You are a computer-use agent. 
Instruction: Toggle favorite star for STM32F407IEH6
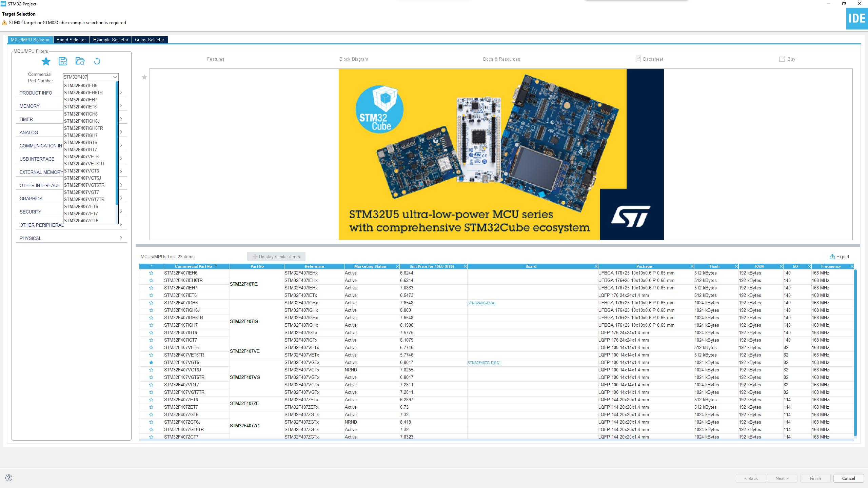click(x=151, y=273)
